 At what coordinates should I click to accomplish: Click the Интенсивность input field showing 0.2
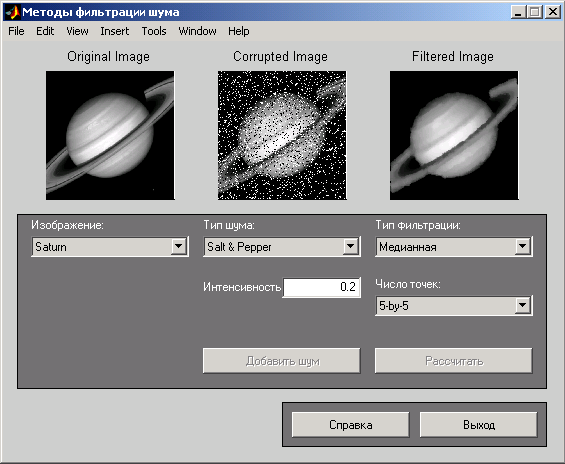pyautogui.click(x=321, y=287)
